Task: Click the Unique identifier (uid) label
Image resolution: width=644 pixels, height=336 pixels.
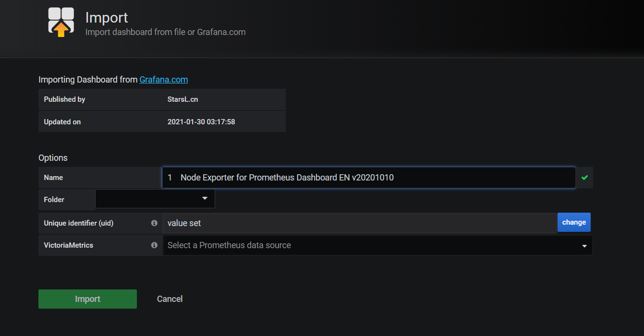Action: click(78, 223)
